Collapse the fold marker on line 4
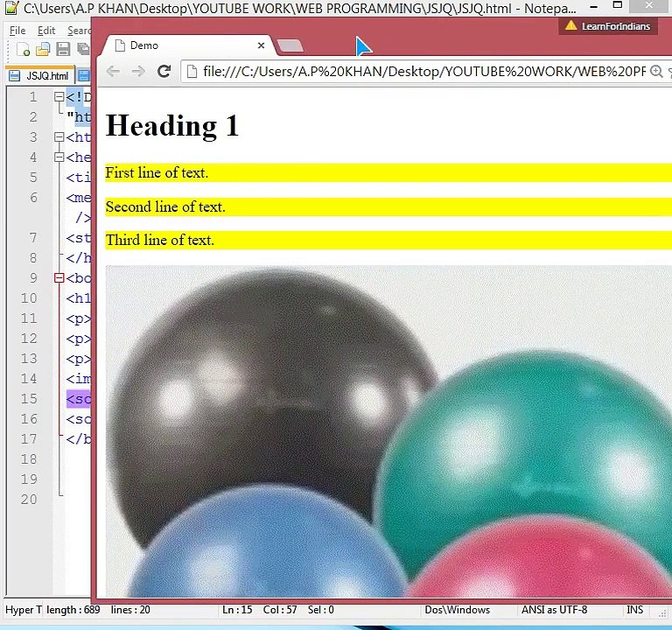This screenshot has width=672, height=630. click(59, 157)
